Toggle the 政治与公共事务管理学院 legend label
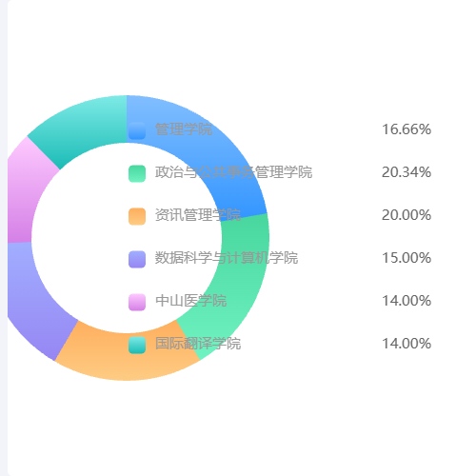 click(233, 172)
